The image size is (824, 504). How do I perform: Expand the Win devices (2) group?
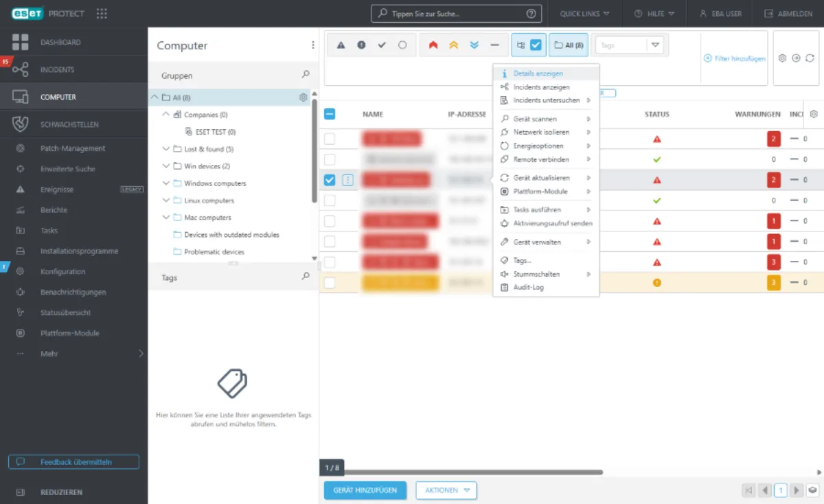pos(166,166)
